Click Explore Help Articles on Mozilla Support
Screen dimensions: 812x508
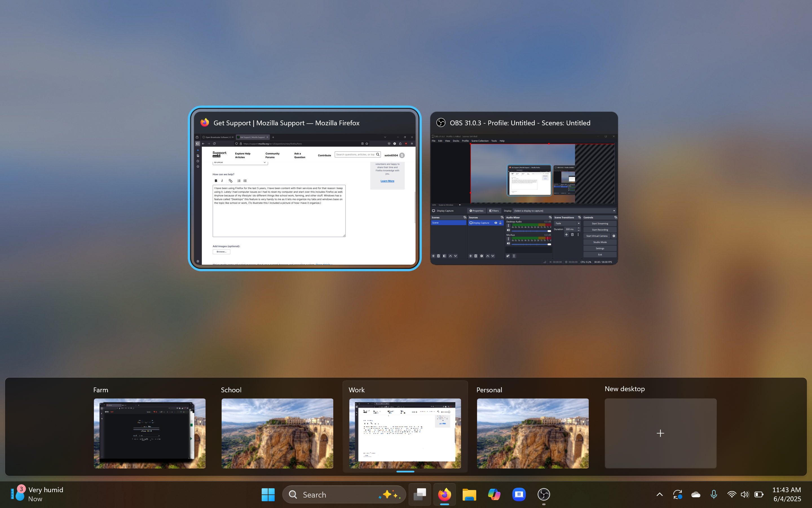click(x=242, y=155)
